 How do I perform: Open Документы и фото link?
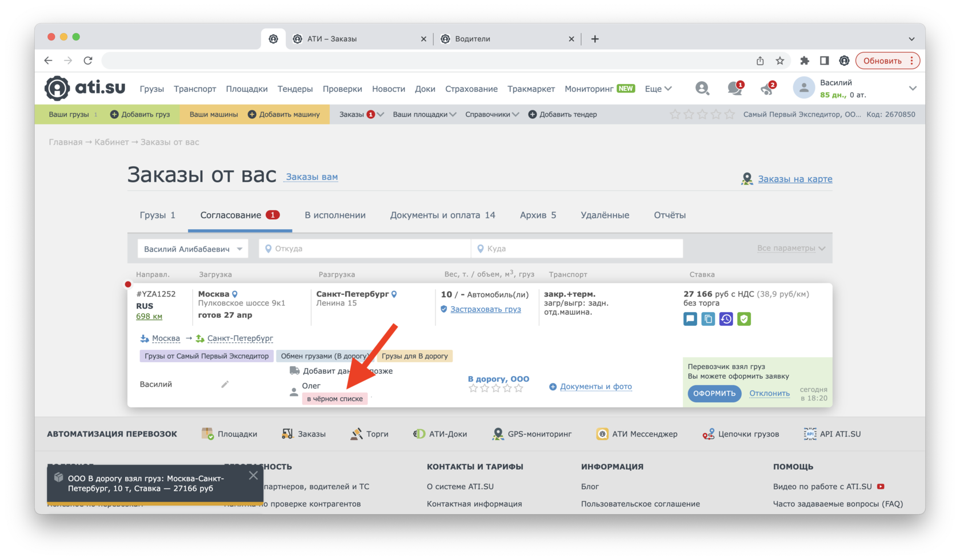pyautogui.click(x=595, y=386)
